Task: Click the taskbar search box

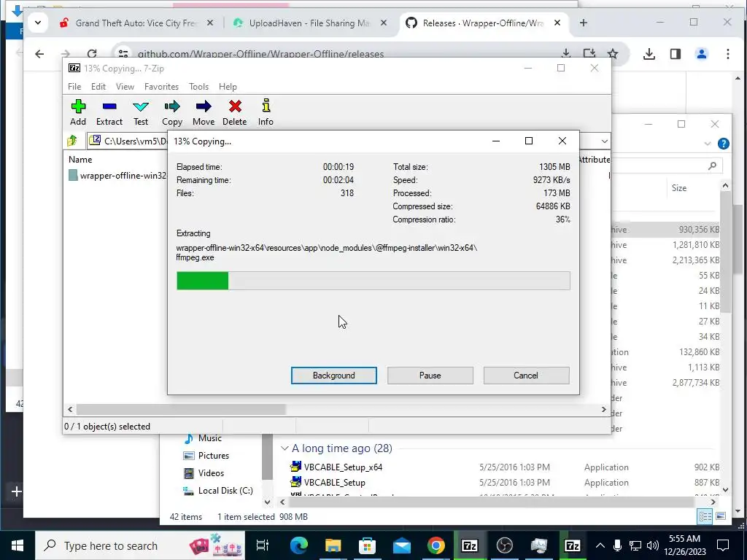Action: click(140, 545)
